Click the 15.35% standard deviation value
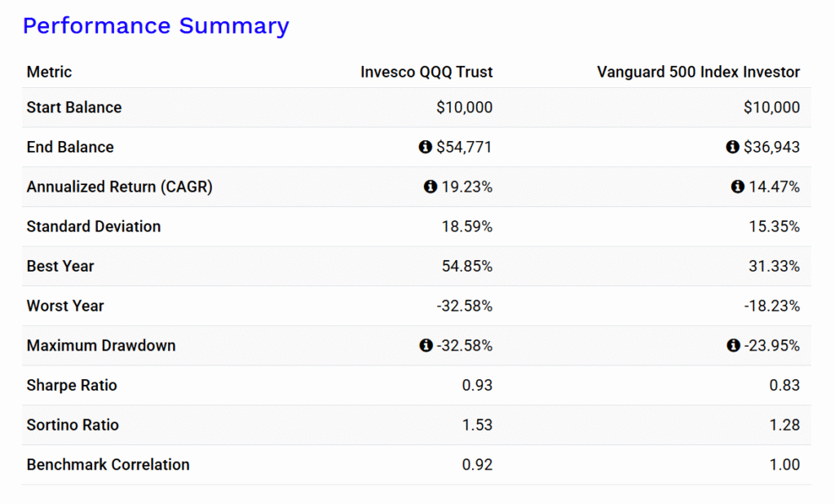The width and height of the screenshot is (835, 504). pos(775,227)
